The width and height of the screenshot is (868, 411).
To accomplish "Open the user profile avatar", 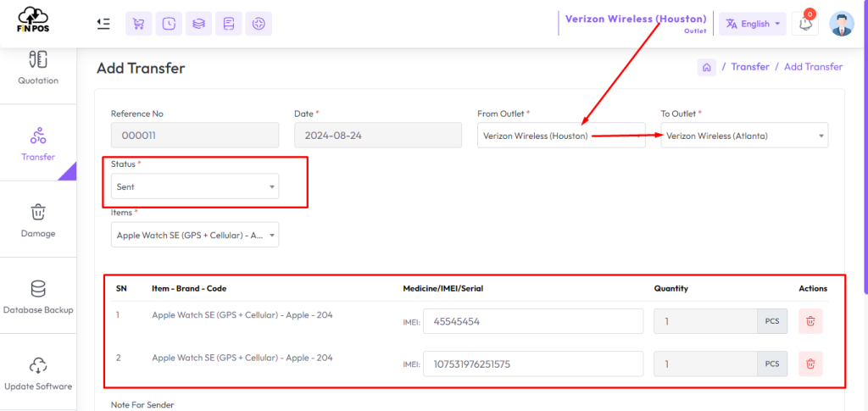I will pos(842,24).
